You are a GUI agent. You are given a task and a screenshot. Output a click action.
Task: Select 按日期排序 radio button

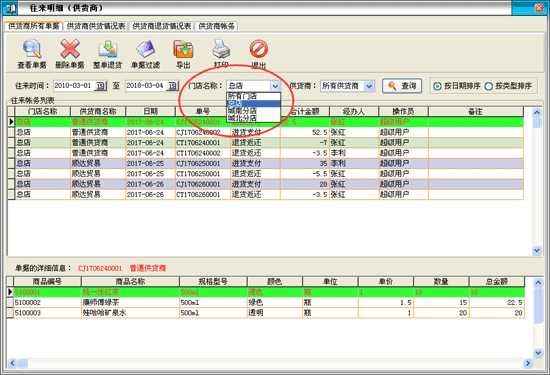[437, 86]
